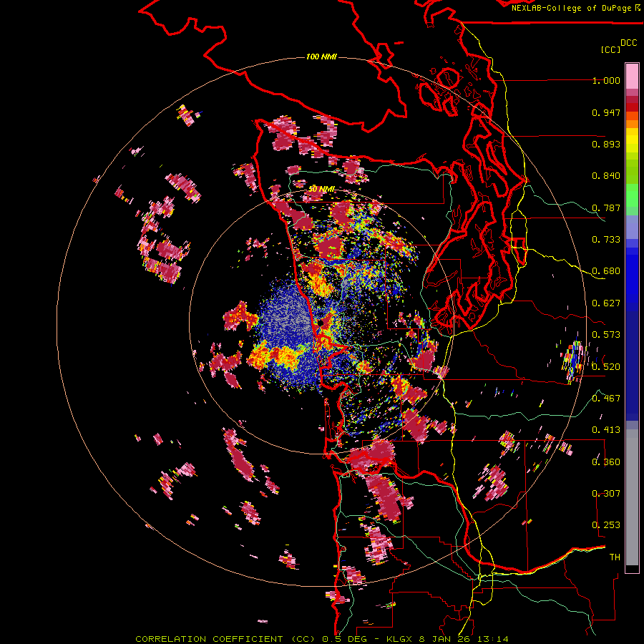
Task: Select the 0.307 legend value
Action: pyautogui.click(x=606, y=493)
